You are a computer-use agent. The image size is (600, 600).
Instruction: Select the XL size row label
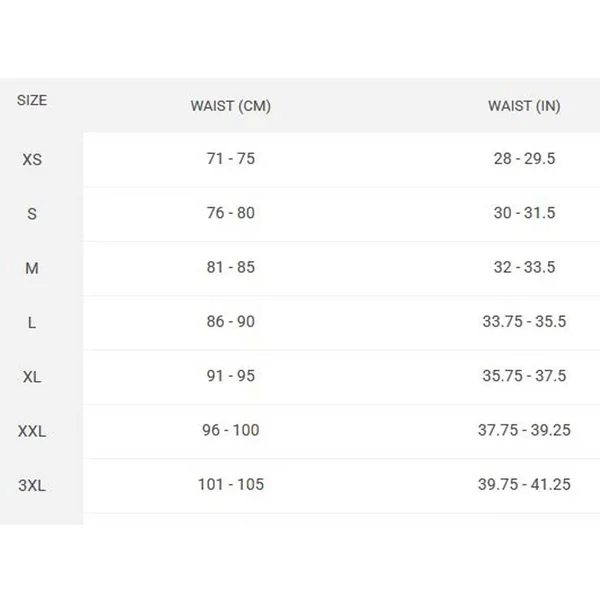tap(32, 377)
